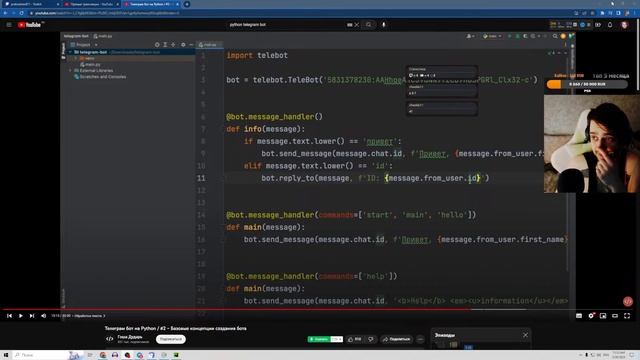Image resolution: width=640 pixels, height=360 pixels.
Task: Open the YouTube guide hamburger menu
Action: pyautogui.click(x=9, y=25)
